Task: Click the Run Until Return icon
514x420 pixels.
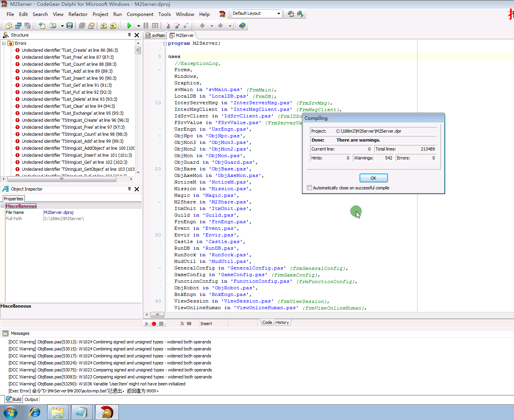Action: point(186,26)
